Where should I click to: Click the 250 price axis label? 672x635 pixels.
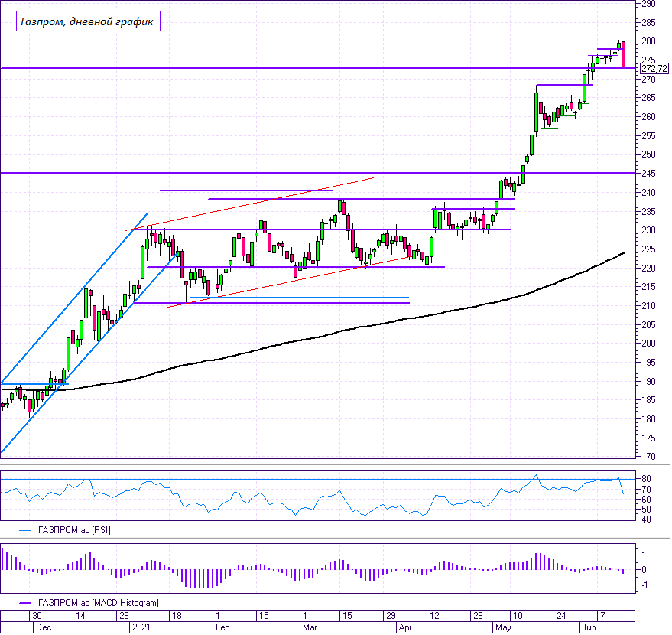[648, 155]
